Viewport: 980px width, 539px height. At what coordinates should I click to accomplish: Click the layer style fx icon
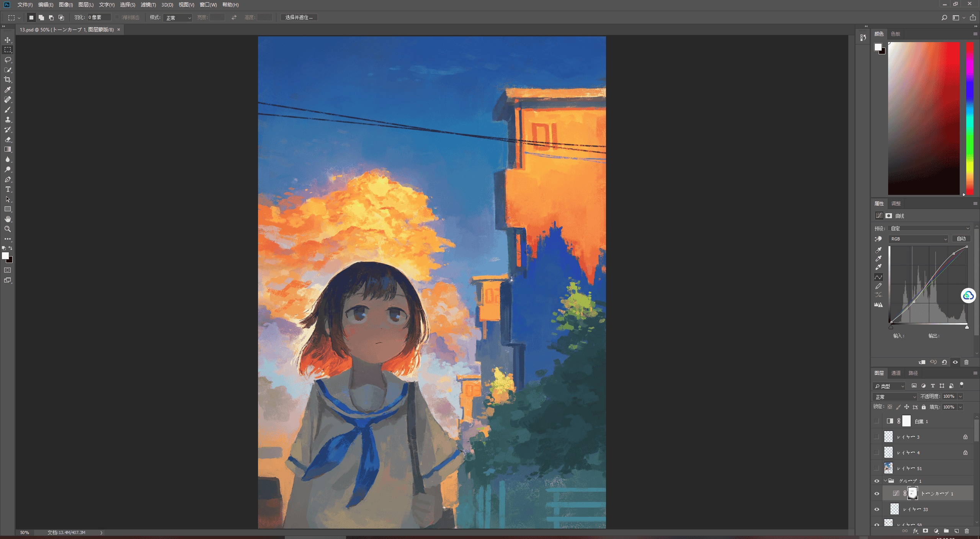pyautogui.click(x=915, y=531)
